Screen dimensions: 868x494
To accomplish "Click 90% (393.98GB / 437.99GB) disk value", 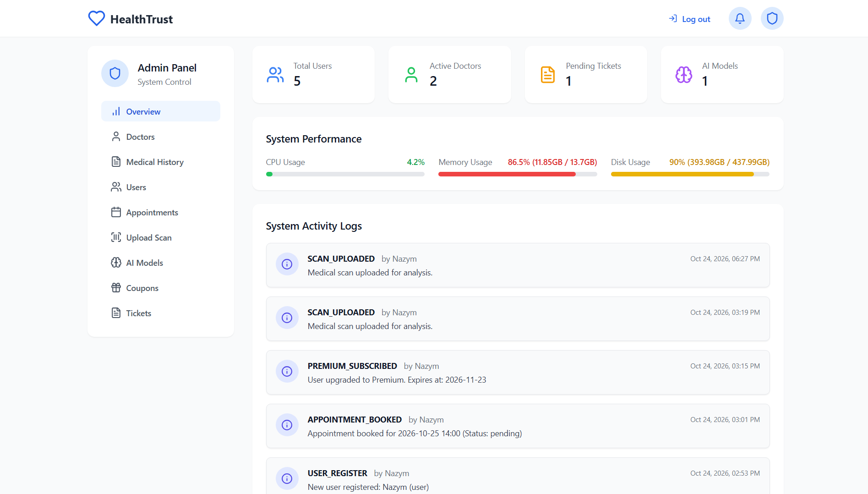I will click(720, 162).
